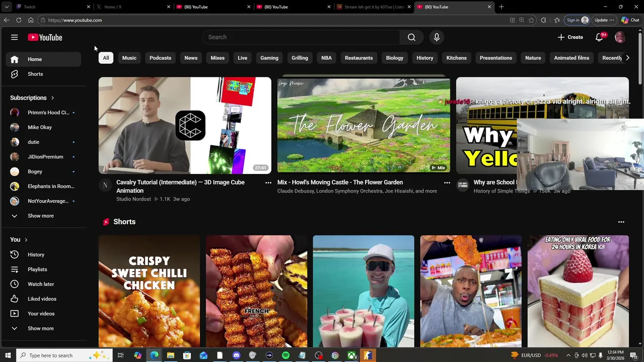Select the Animated films filter chip
The image size is (644, 362).
(x=572, y=58)
